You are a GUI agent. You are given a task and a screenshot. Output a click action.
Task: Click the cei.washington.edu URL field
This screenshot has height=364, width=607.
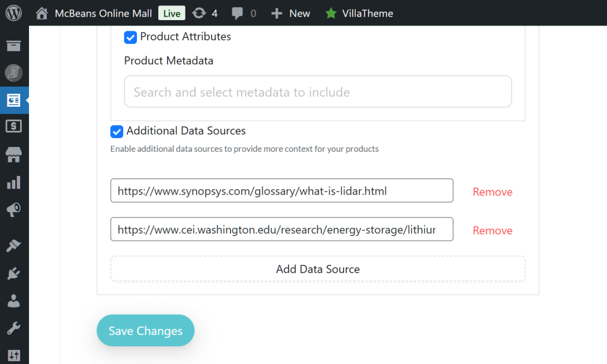pyautogui.click(x=282, y=229)
